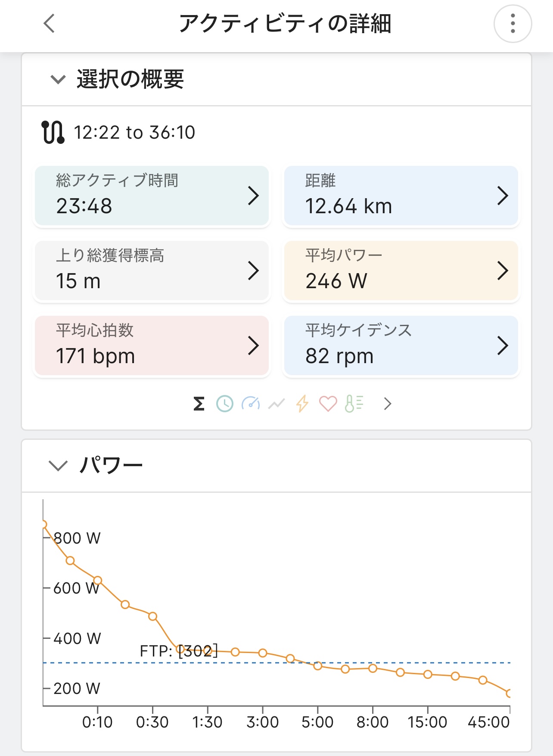Select the clock time category icon
553x756 pixels.
pos(224,404)
